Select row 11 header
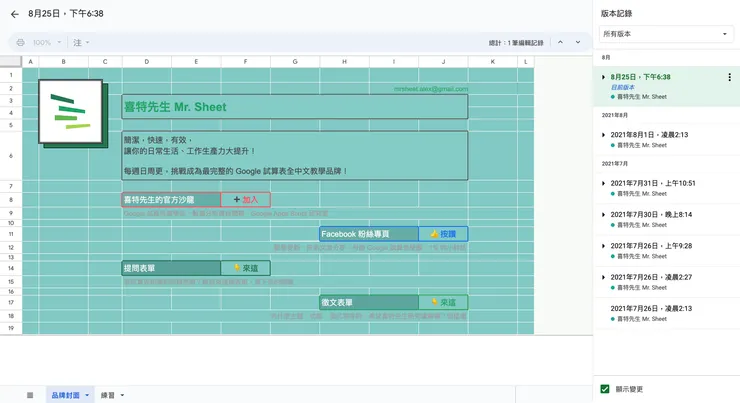 click(x=11, y=234)
